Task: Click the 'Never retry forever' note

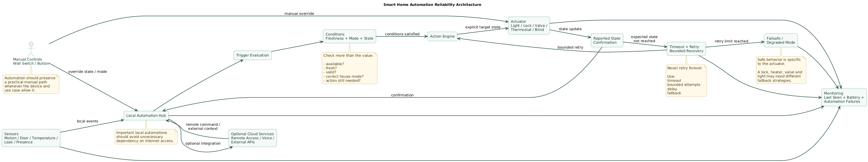Action: (x=686, y=81)
